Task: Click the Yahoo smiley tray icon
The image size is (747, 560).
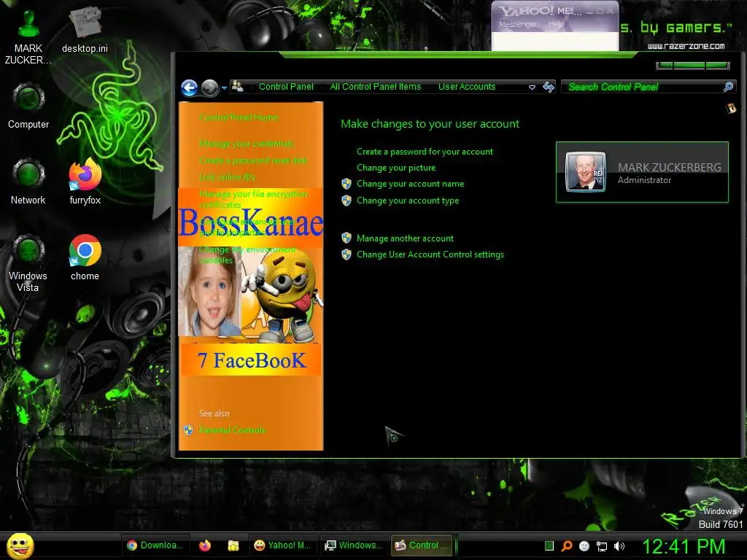Action: 584,546
